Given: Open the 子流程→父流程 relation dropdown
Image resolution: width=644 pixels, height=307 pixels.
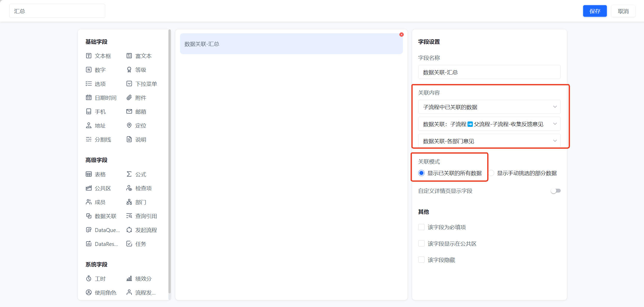Looking at the screenshot, I should point(489,124).
